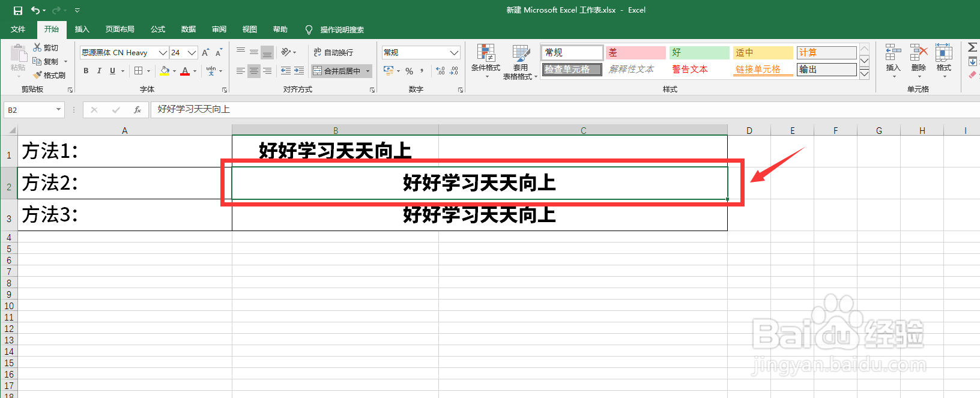This screenshot has width=980, height=398.
Task: Open alignment (对齐方式) dialog launcher
Action: 372,89
